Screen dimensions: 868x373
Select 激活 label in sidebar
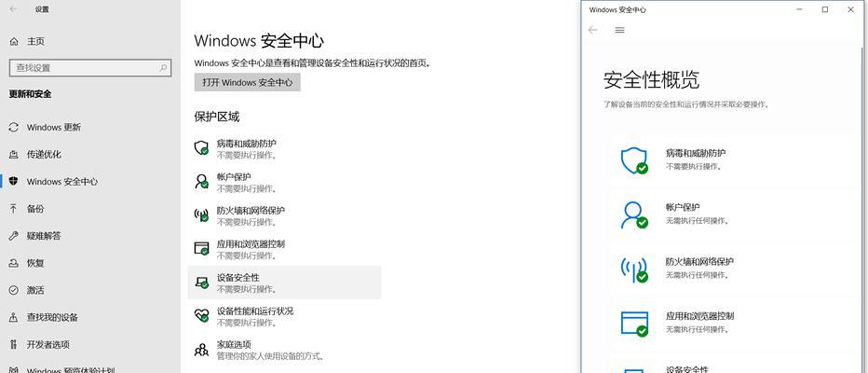tap(35, 290)
